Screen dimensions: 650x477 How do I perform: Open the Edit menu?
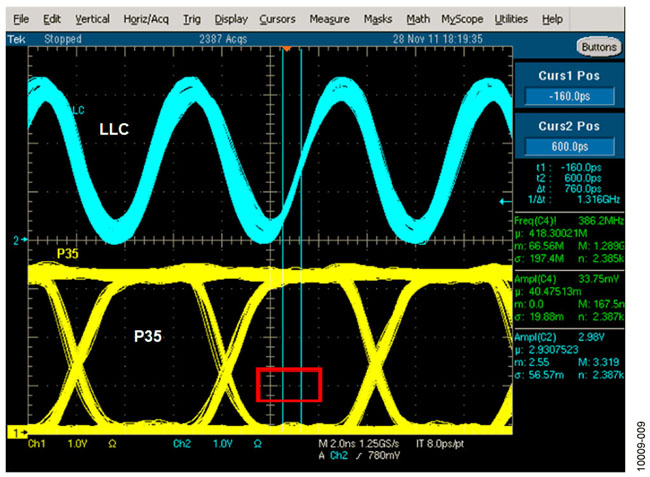[52, 19]
